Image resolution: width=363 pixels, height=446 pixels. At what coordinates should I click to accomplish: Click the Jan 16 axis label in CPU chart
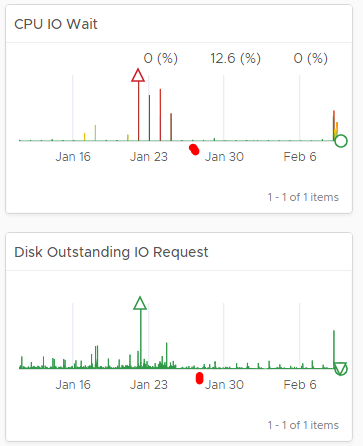coord(73,157)
